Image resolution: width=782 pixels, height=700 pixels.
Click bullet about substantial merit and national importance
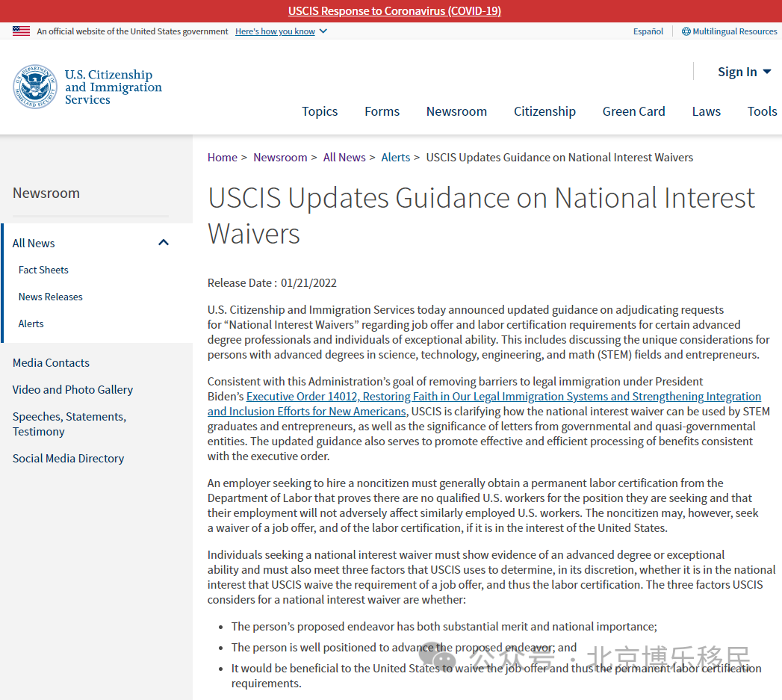(444, 627)
